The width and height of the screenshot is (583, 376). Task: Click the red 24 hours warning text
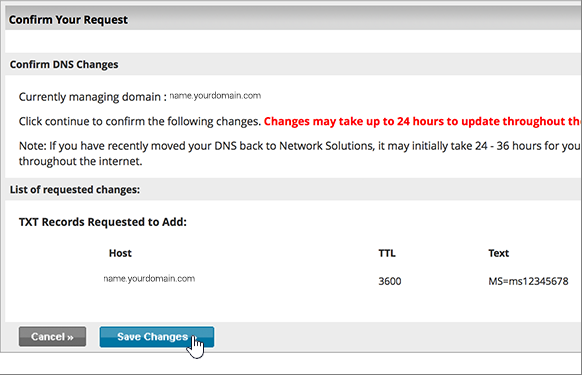422,121
